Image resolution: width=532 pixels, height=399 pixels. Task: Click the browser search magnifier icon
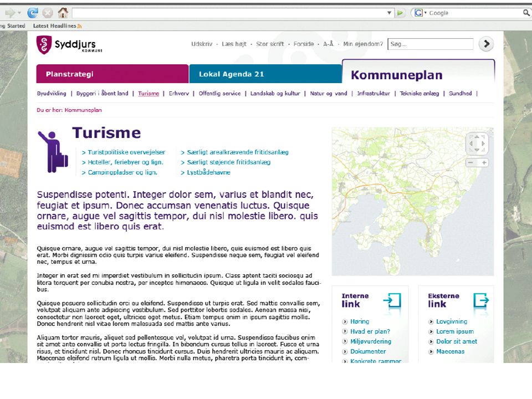[526, 13]
